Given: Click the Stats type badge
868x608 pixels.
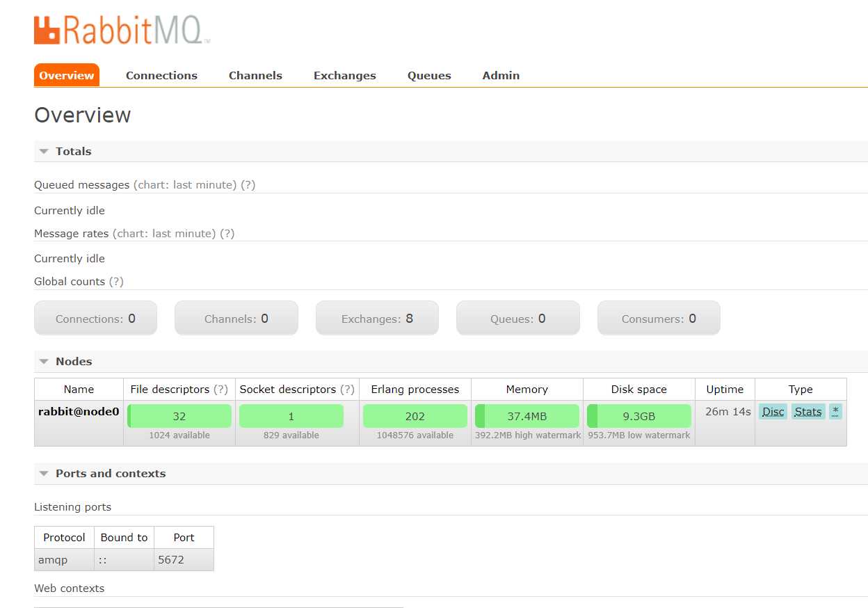Looking at the screenshot, I should [x=808, y=412].
